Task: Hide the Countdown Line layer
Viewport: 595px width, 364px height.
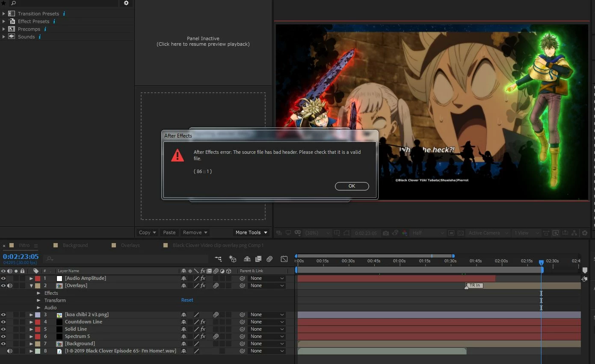Action: pos(3,322)
